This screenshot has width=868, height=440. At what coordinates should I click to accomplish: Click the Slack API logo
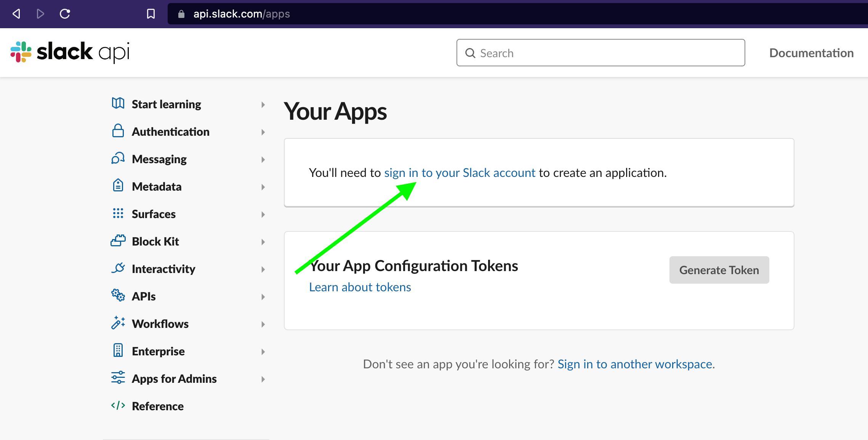click(70, 52)
